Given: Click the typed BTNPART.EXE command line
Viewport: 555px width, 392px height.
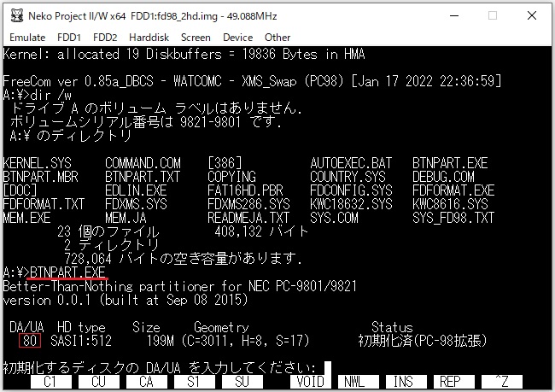Looking at the screenshot, I should pyautogui.click(x=67, y=272).
